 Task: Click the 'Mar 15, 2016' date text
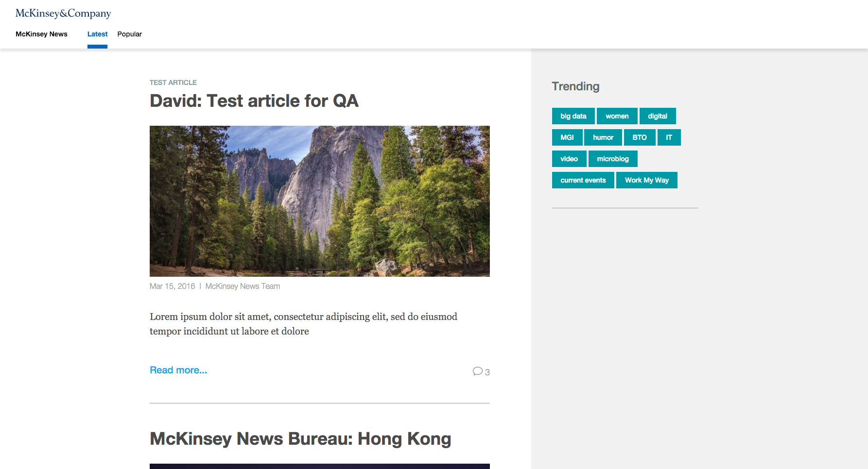172,286
